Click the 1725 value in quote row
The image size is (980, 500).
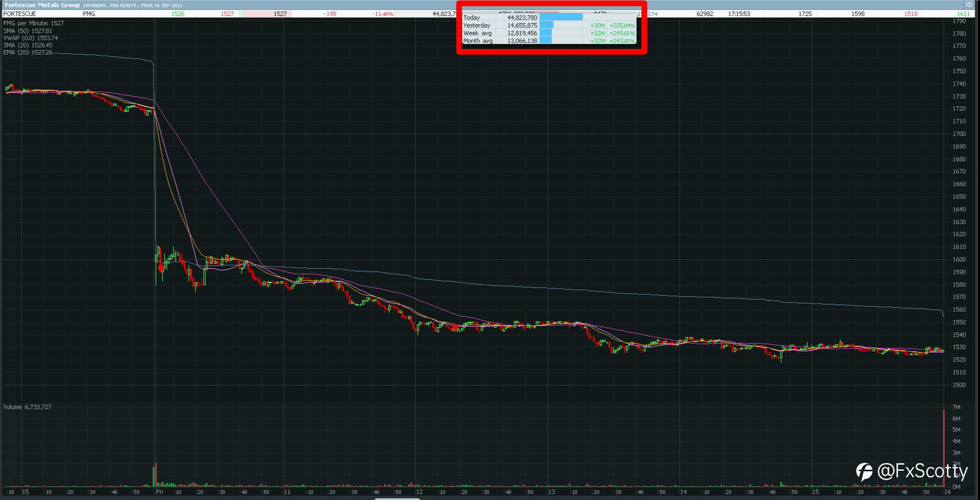pyautogui.click(x=805, y=14)
